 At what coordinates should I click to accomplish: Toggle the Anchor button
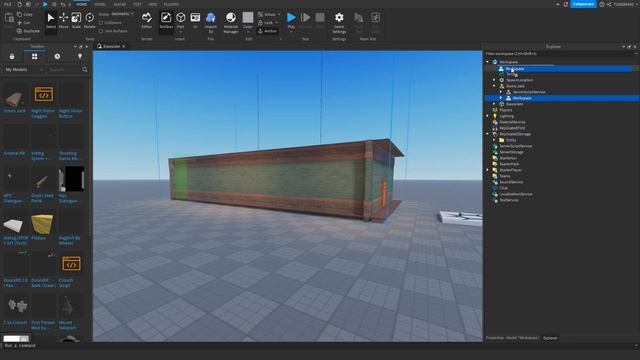point(268,31)
